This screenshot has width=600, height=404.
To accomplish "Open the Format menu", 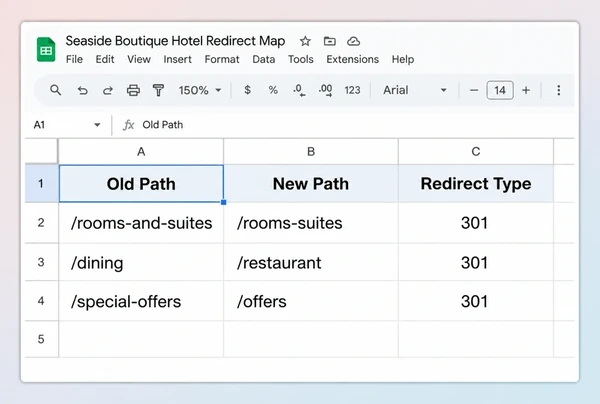I will (x=222, y=59).
